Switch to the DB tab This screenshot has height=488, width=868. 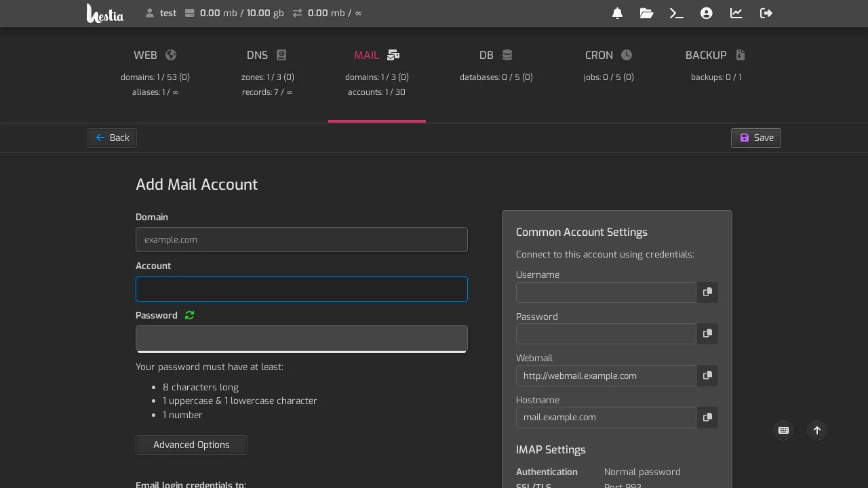pyautogui.click(x=496, y=74)
